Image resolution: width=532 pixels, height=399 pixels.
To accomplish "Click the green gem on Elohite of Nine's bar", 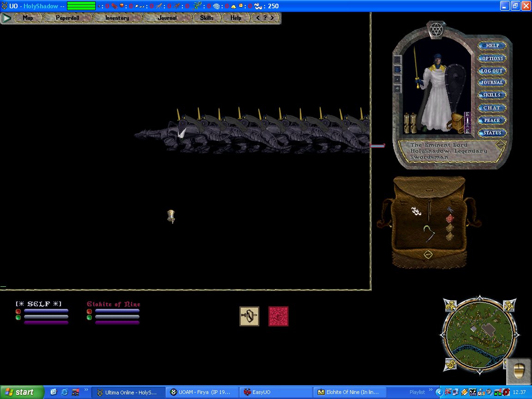I will point(89,318).
